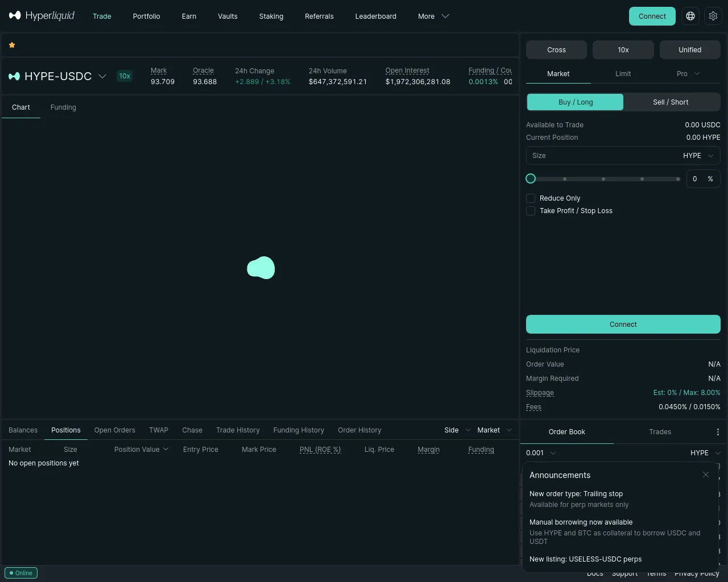Screen dimensions: 728x582
Task: Expand the HYPE-USDC pair selector chevron
Action: click(x=102, y=76)
